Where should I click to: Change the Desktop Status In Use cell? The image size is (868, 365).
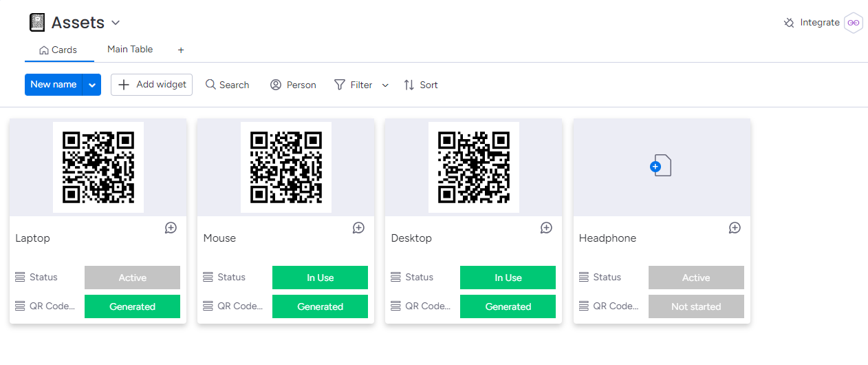(508, 278)
